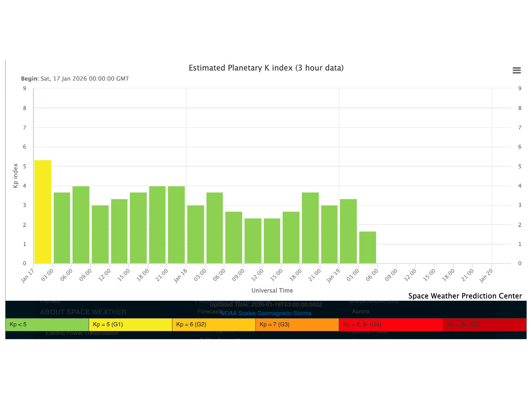Screen dimensions: 532x399
Task: Click the yellow Kp bar at Jan 17
Action: [43, 212]
